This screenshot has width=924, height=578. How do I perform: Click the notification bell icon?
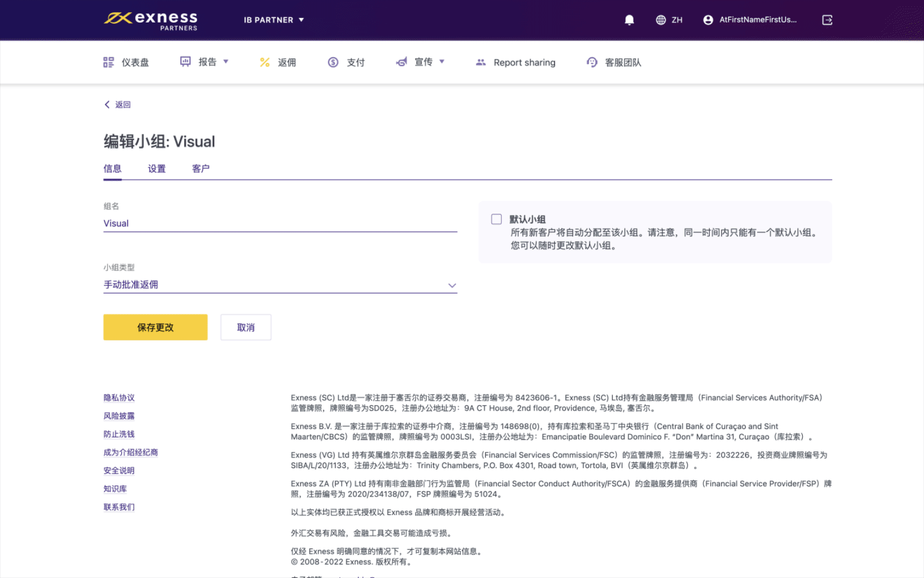tap(629, 20)
